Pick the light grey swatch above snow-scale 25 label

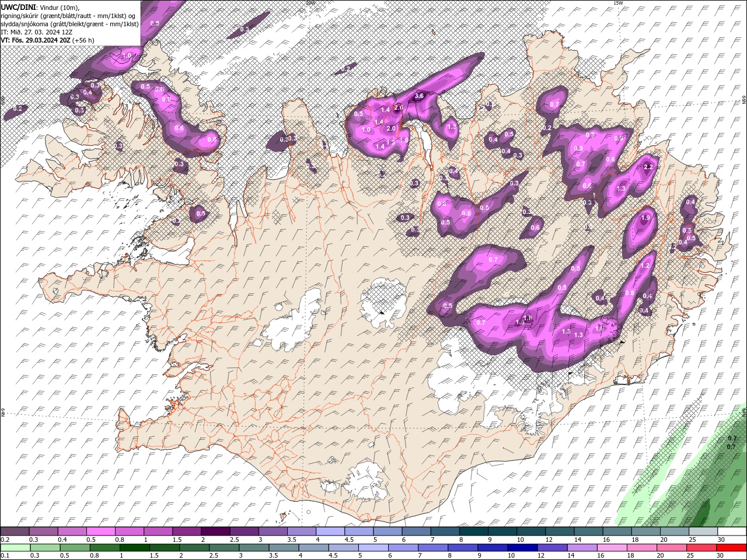[x=703, y=531]
